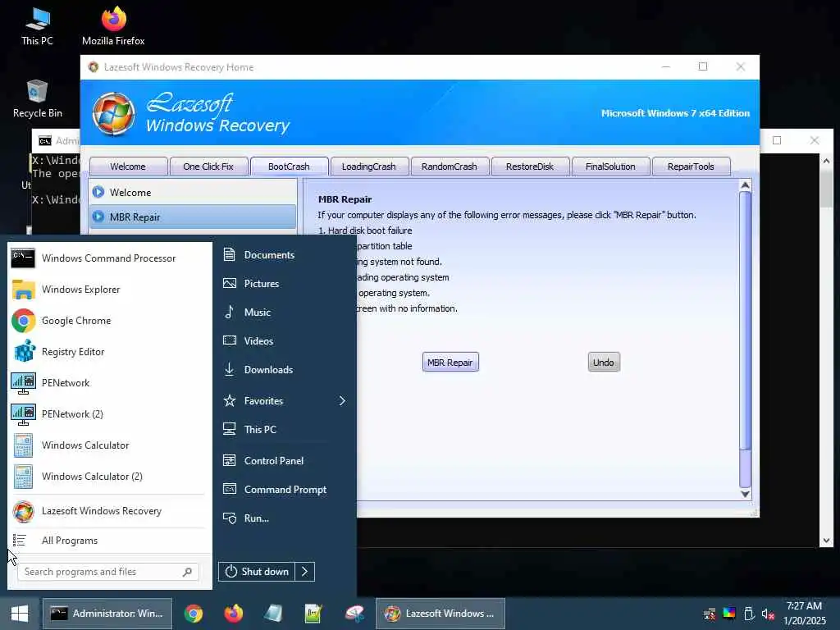
Task: Click the pink paint taskbar icon
Action: [354, 614]
